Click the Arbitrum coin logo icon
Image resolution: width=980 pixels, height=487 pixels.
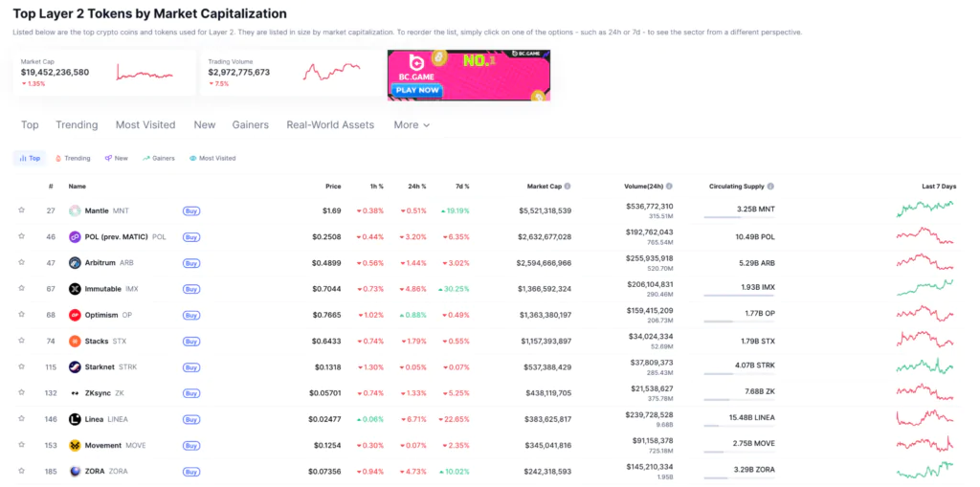point(75,262)
